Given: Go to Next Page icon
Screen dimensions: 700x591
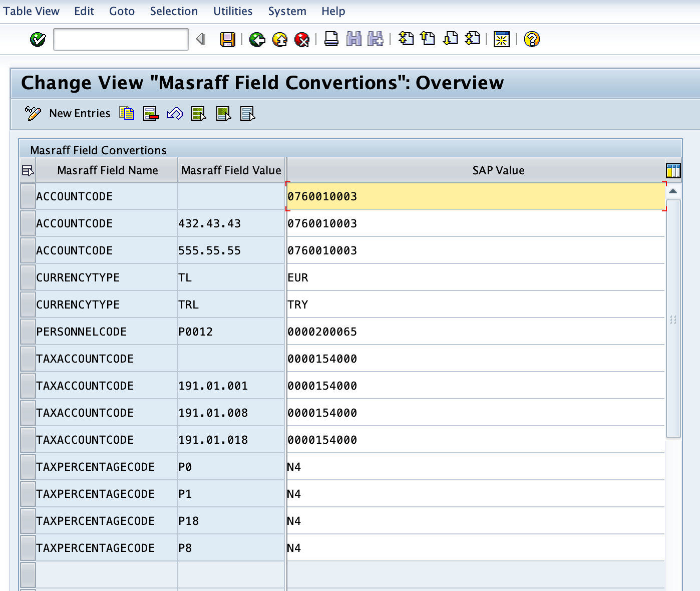Looking at the screenshot, I should coord(450,39).
